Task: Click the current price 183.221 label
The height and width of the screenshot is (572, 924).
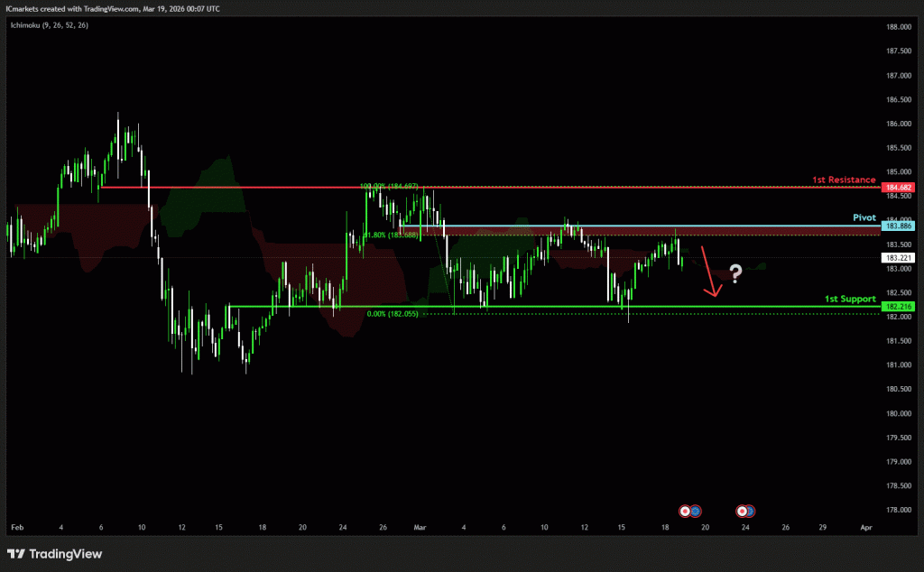Action: click(x=900, y=258)
